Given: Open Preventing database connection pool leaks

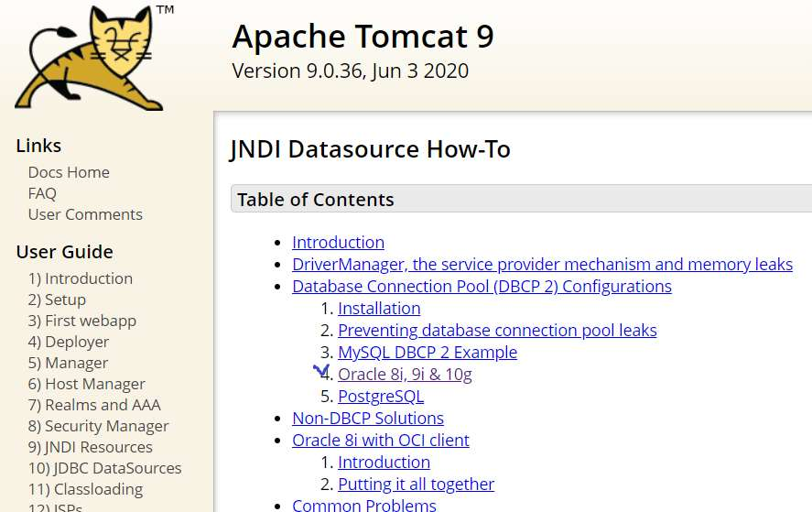Looking at the screenshot, I should 497,331.
